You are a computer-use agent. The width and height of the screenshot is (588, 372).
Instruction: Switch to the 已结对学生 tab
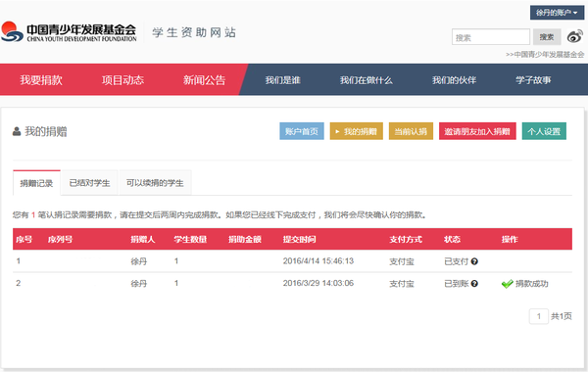pos(89,183)
